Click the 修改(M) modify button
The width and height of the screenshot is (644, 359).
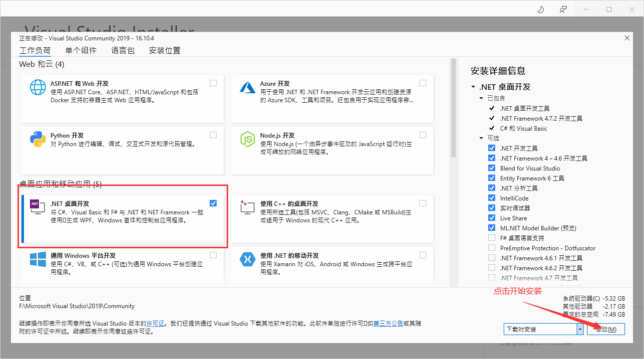(x=606, y=329)
